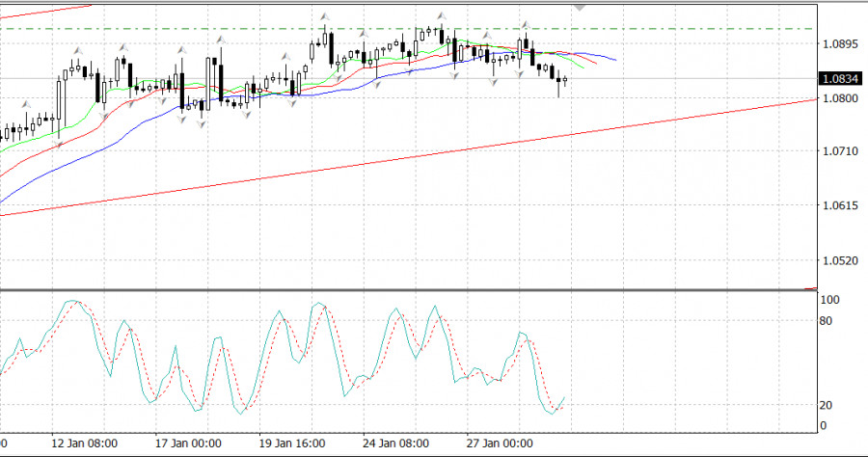
Task: Select the last candlestick on the chart
Action: pyautogui.click(x=565, y=81)
